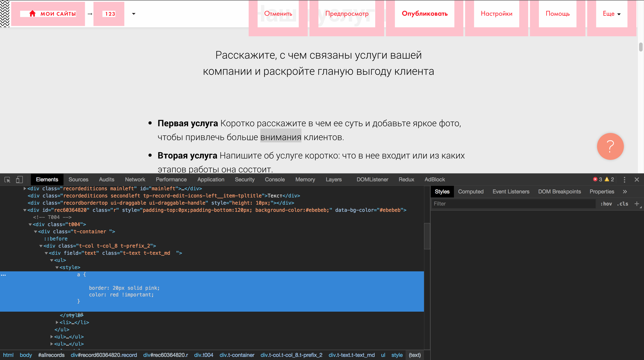Click the page vertical scrollbar thumb
The width and height of the screenshot is (644, 360).
tap(640, 47)
